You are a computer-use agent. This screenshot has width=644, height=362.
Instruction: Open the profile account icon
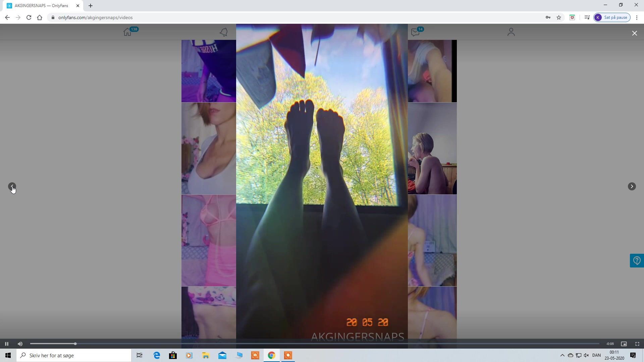click(x=511, y=32)
